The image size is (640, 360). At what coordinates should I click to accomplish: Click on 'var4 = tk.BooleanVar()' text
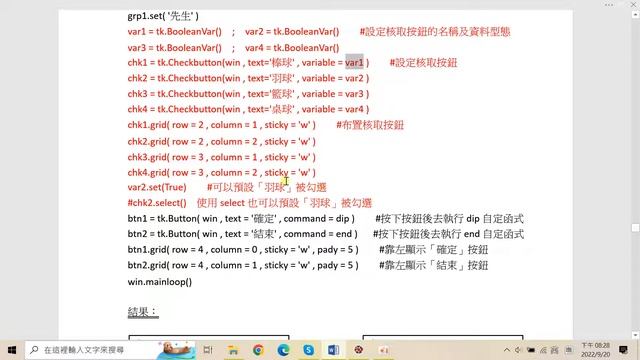[292, 48]
